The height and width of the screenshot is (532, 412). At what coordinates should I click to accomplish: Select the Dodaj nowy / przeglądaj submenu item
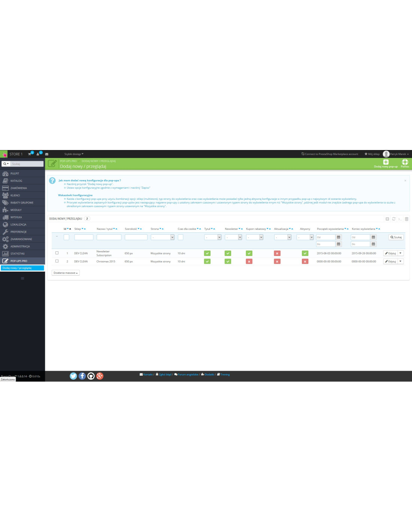[x=22, y=268]
